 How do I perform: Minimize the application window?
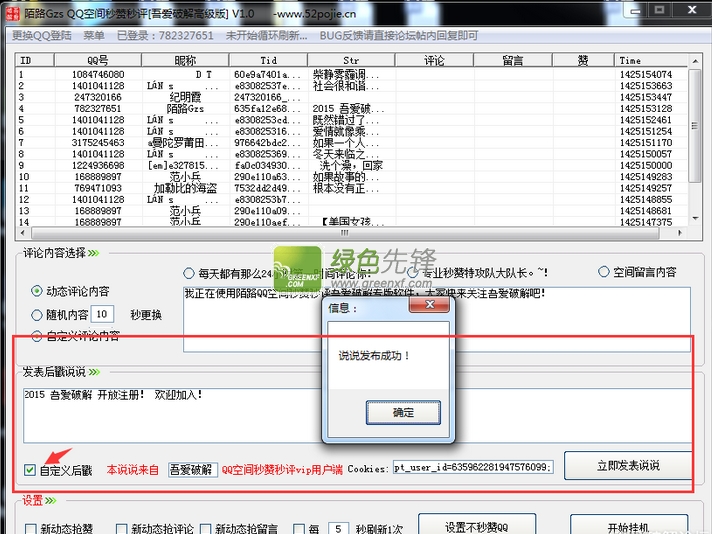point(636,10)
